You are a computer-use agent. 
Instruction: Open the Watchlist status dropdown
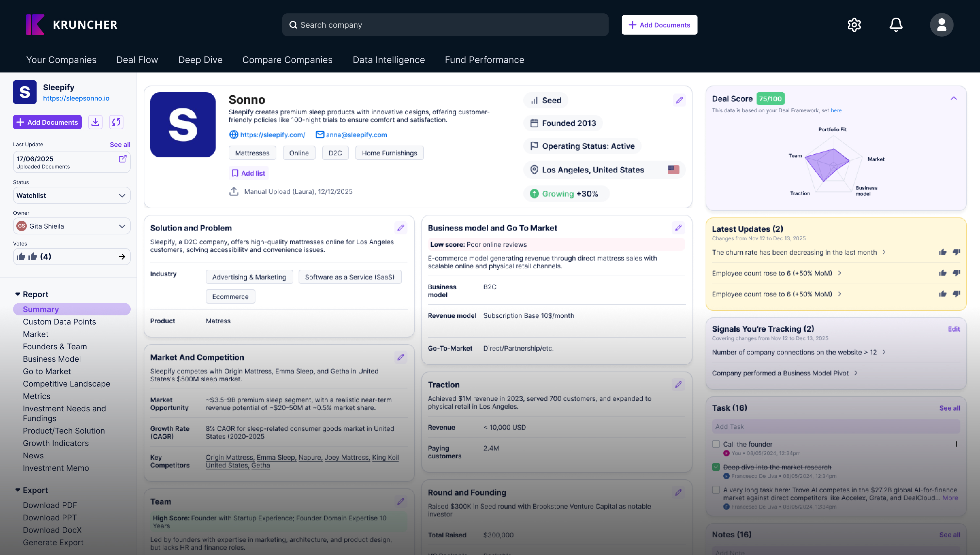tap(72, 196)
